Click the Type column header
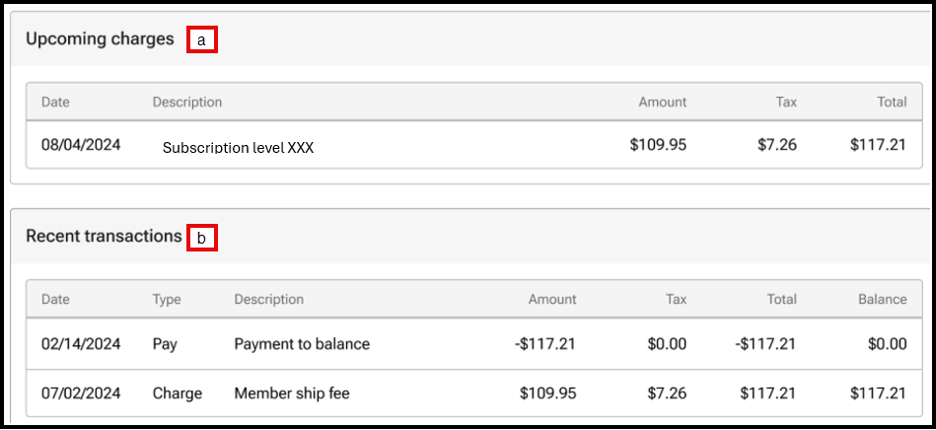The width and height of the screenshot is (936, 430). 168,299
